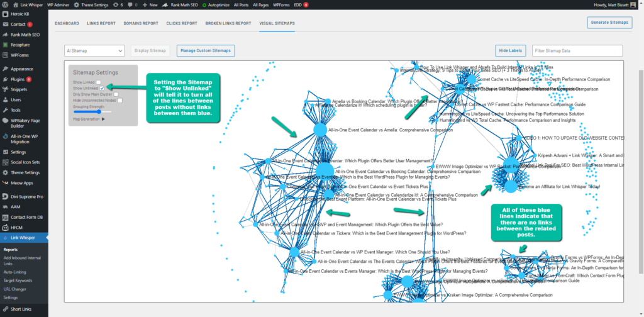This screenshot has width=644, height=317.
Task: Open the Tools wrench icon
Action: tap(5, 110)
